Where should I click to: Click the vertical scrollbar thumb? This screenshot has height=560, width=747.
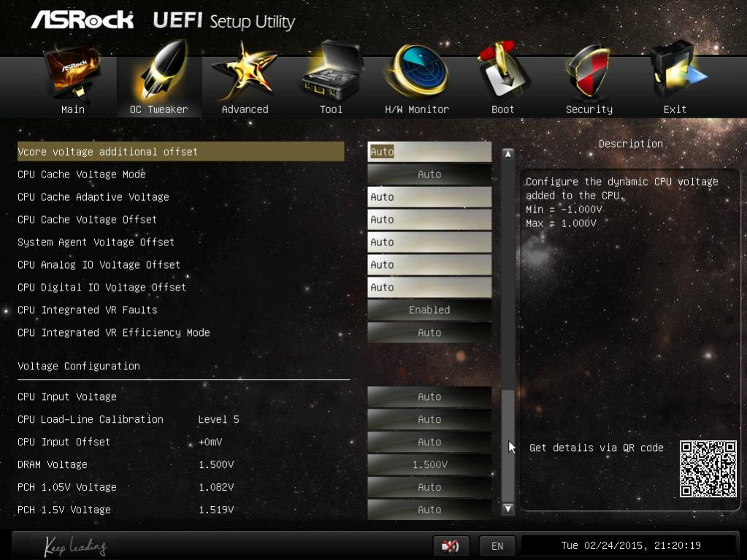(507, 445)
